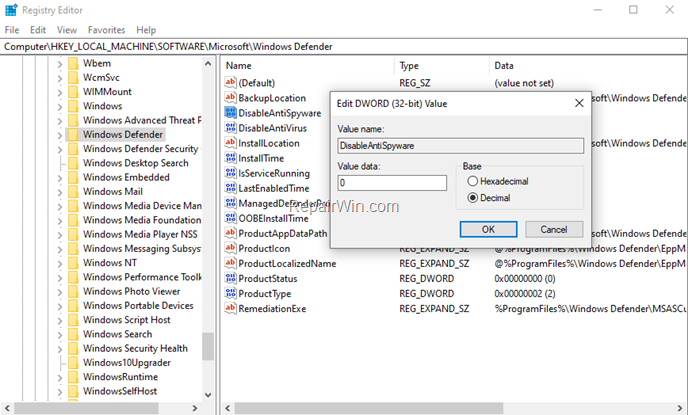Screen dimensions: 688x415
Task: Click the Value data input field
Action: [392, 182]
